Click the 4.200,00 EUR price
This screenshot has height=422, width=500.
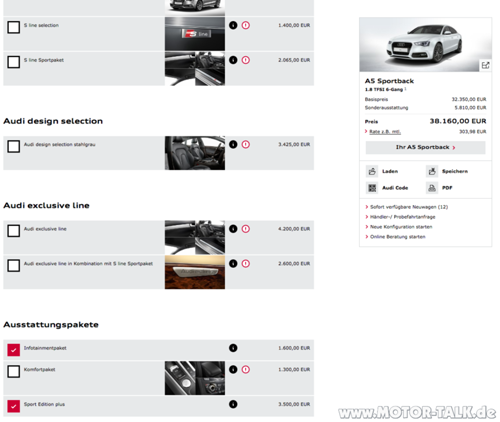pyautogui.click(x=294, y=229)
